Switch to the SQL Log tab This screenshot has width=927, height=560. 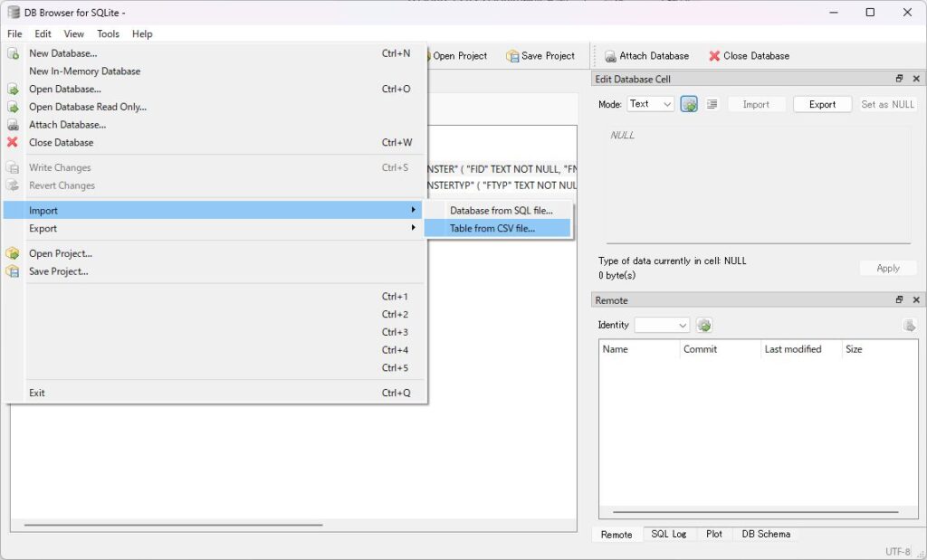click(669, 534)
